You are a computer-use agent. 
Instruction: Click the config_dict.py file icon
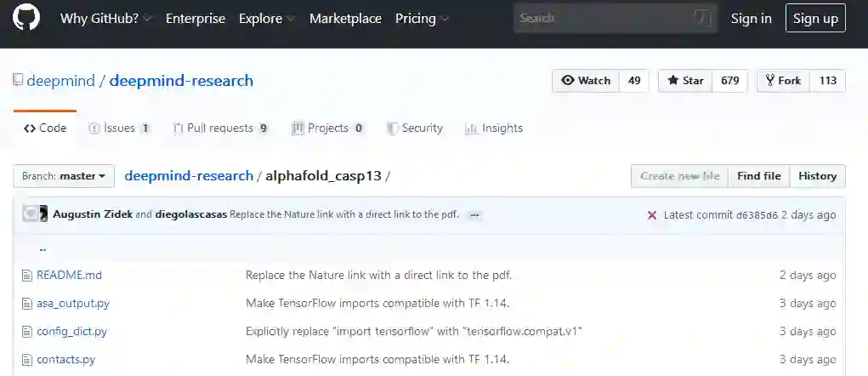point(26,332)
